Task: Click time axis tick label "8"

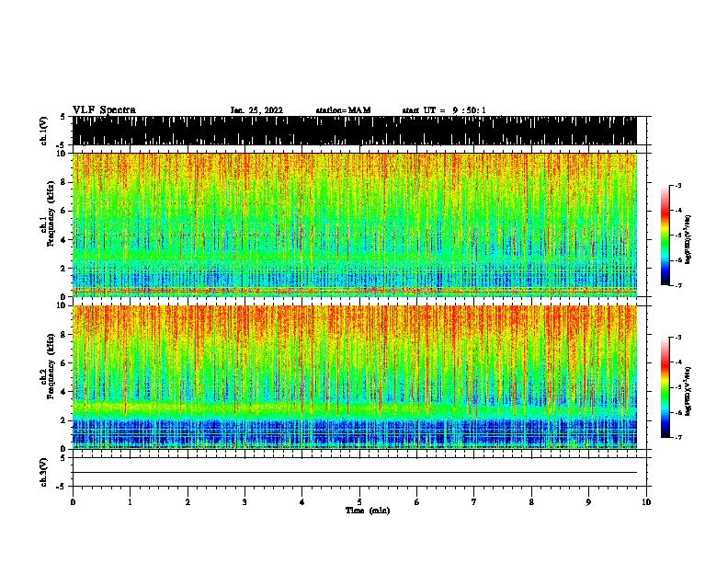Action: pyautogui.click(x=531, y=502)
